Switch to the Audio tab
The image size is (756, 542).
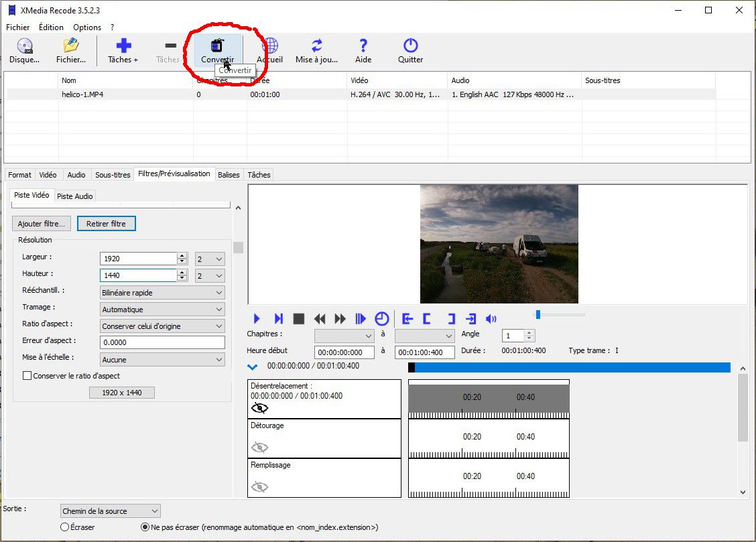click(x=76, y=175)
